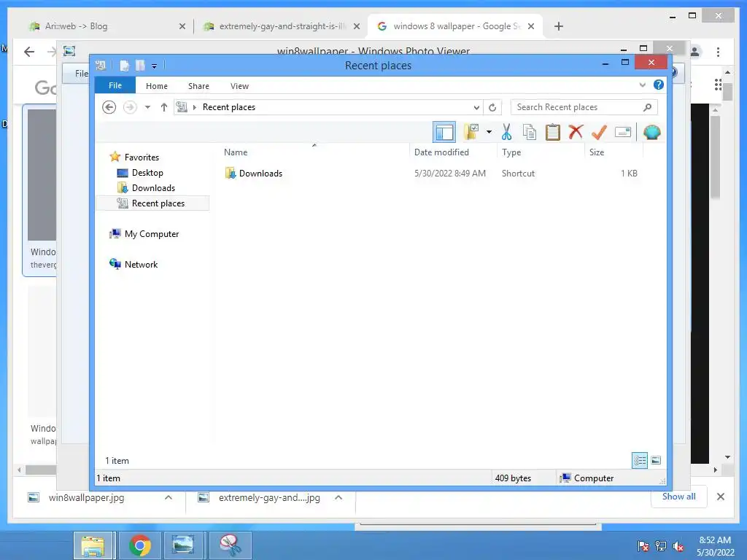This screenshot has height=560, width=747.
Task: Click the Paste clipboard icon
Action: coord(553,132)
